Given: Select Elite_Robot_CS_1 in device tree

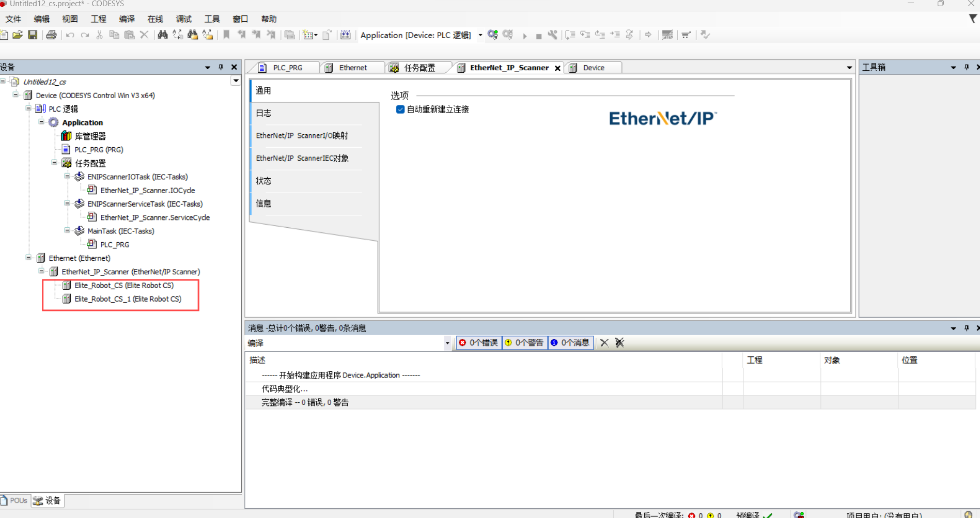Looking at the screenshot, I should coord(128,299).
